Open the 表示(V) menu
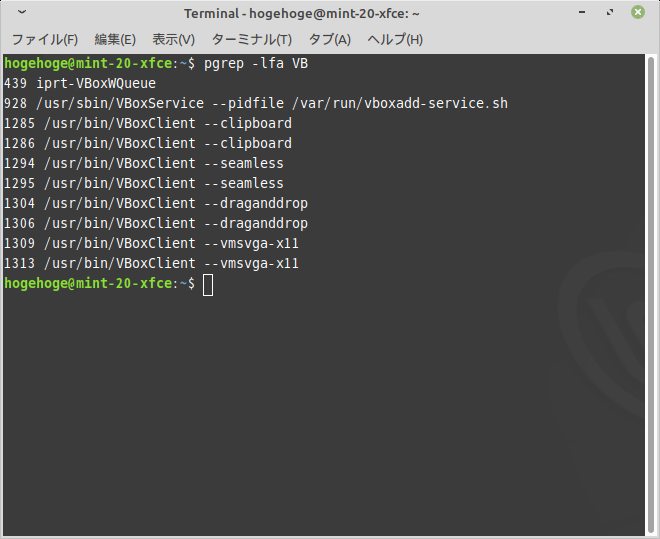The image size is (660, 539). coord(173,40)
